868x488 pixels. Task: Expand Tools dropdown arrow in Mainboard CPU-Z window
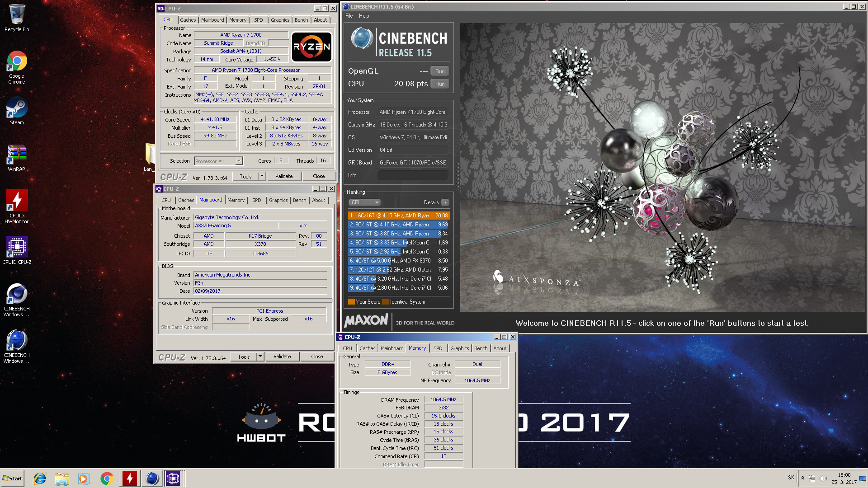pyautogui.click(x=260, y=357)
